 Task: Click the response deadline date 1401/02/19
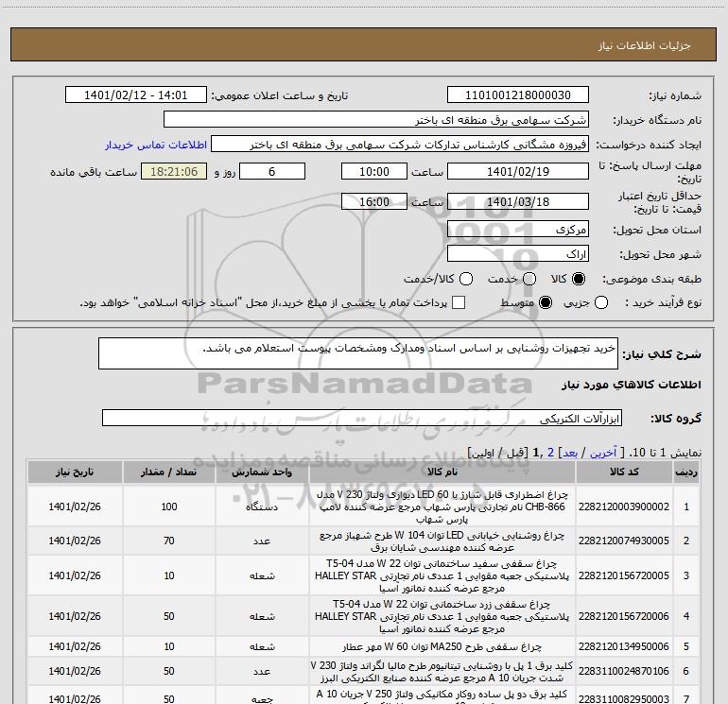[x=518, y=172]
